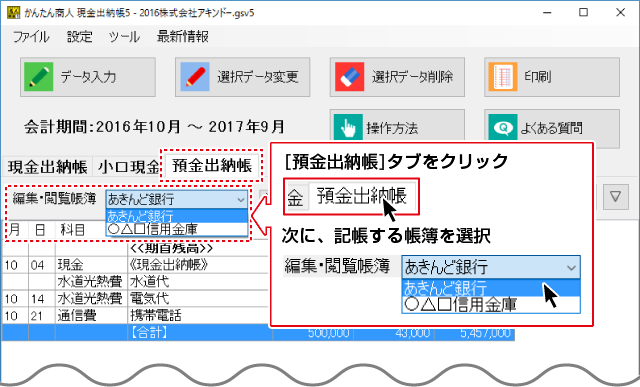
Task: Click the app icon in the title bar
Action: point(13,13)
